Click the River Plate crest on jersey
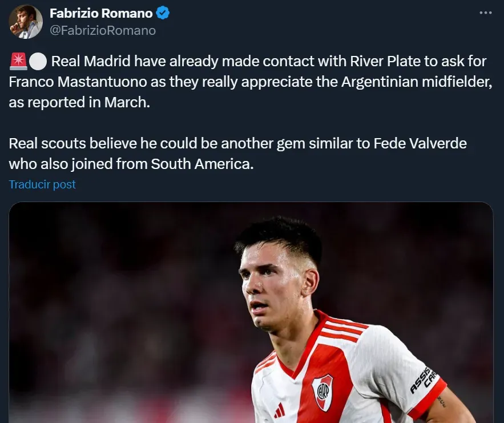The width and height of the screenshot is (504, 423). click(x=323, y=392)
